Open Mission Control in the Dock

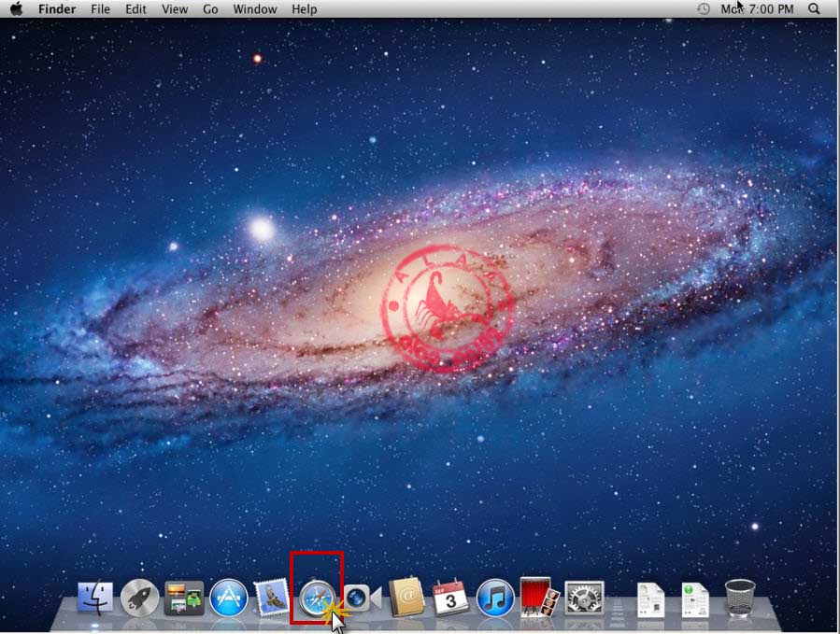point(184,599)
